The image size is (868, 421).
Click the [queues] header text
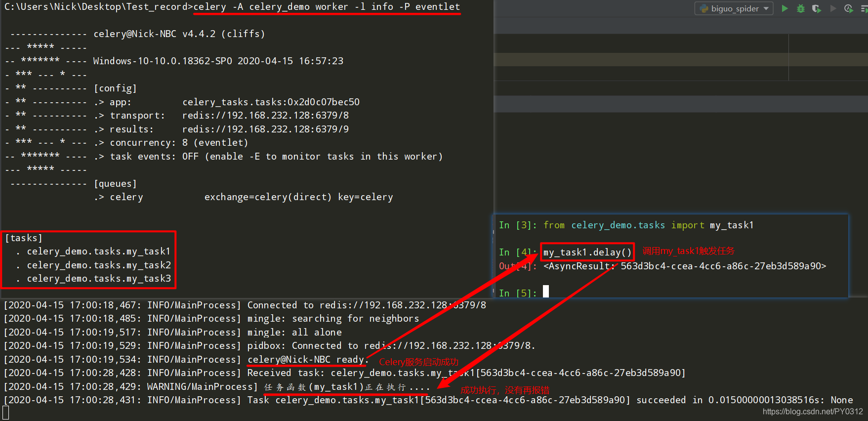pyautogui.click(x=115, y=184)
